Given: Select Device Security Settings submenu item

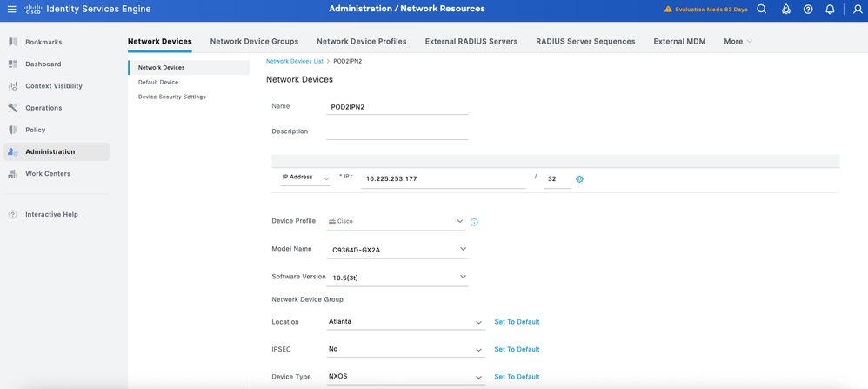Looking at the screenshot, I should (x=171, y=97).
